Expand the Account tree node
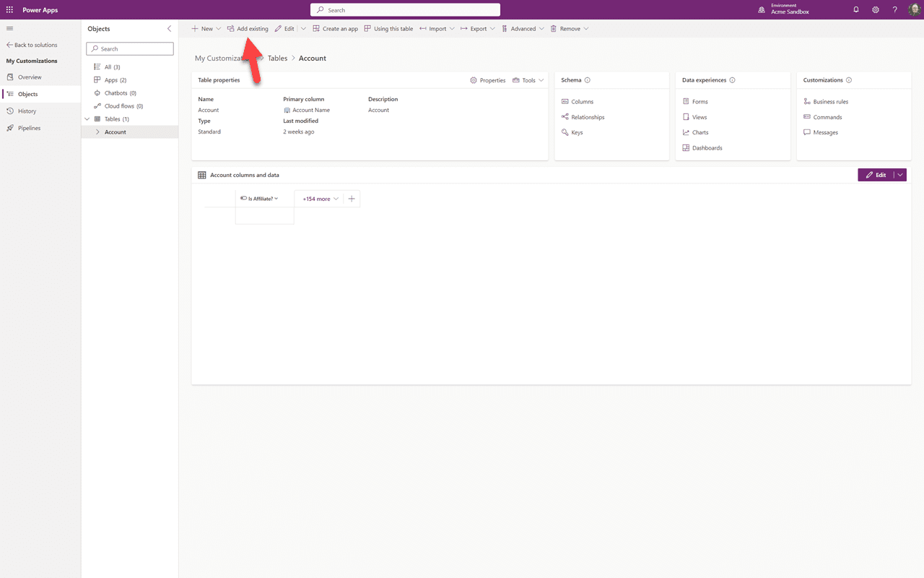This screenshot has width=924, height=578. (97, 132)
